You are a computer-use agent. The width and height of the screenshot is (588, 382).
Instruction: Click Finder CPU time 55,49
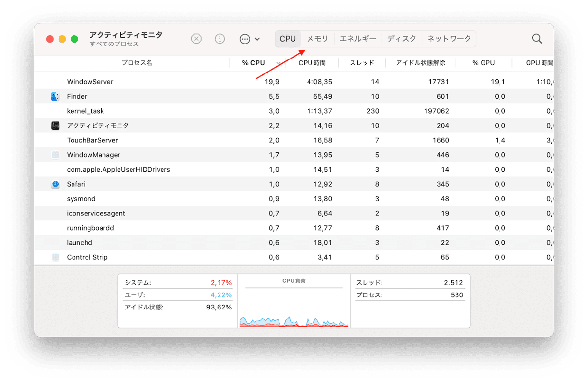tap(323, 96)
